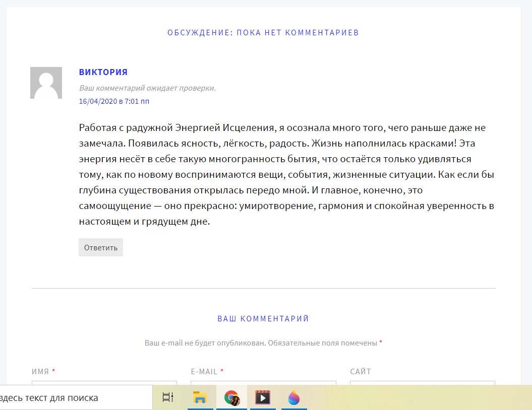Image resolution: width=532 pixels, height=410 pixels.
Task: Open the Виктория author name link
Action: [103, 72]
